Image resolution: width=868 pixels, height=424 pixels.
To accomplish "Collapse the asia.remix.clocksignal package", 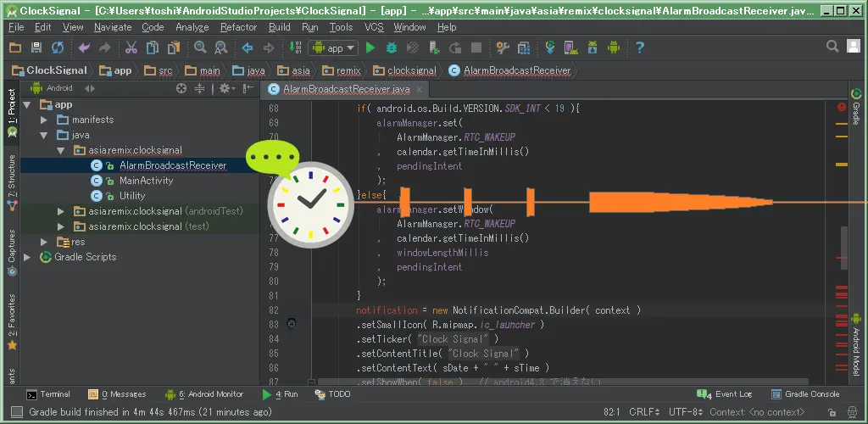I will [x=60, y=151].
